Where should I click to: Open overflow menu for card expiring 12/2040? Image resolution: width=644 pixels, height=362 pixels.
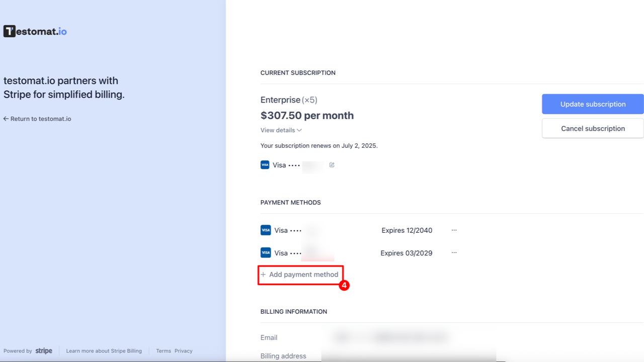454,230
